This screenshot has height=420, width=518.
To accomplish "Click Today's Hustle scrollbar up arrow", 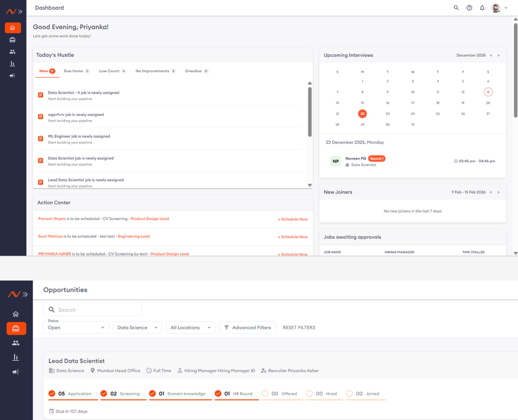I will point(310,83).
